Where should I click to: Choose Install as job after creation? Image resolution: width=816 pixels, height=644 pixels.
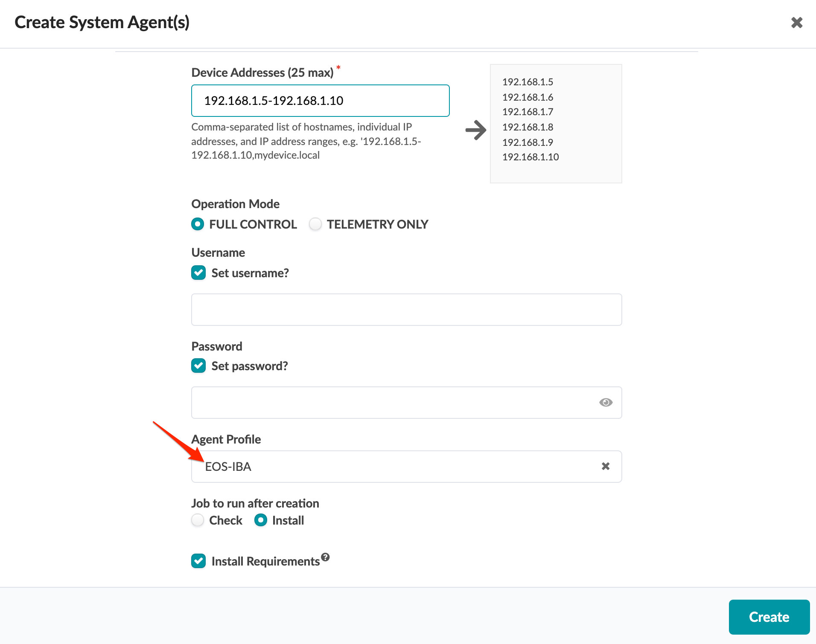pyautogui.click(x=261, y=520)
